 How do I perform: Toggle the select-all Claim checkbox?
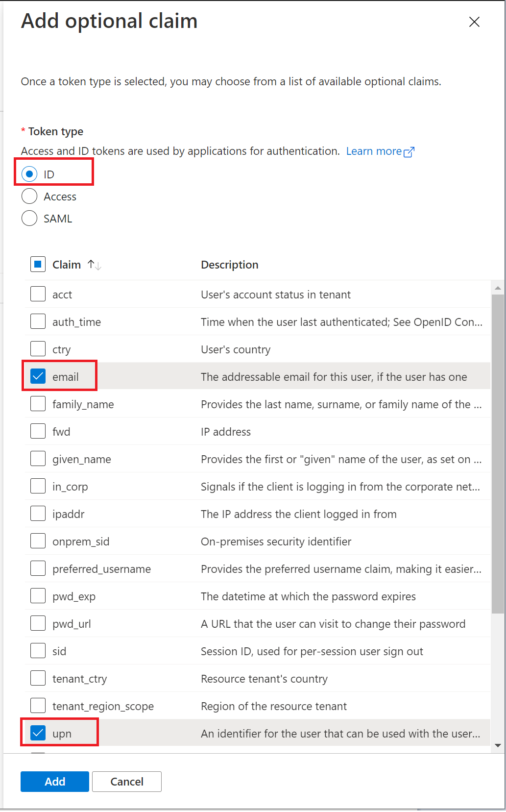tap(38, 265)
